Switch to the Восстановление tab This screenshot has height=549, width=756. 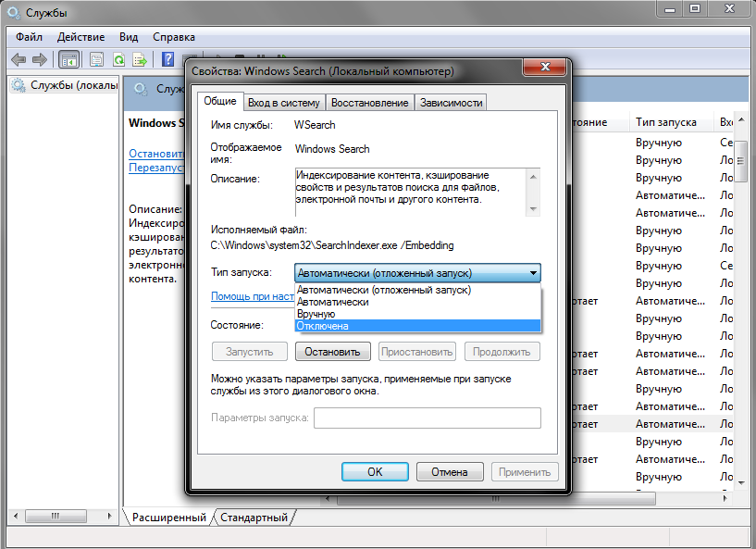tap(370, 103)
